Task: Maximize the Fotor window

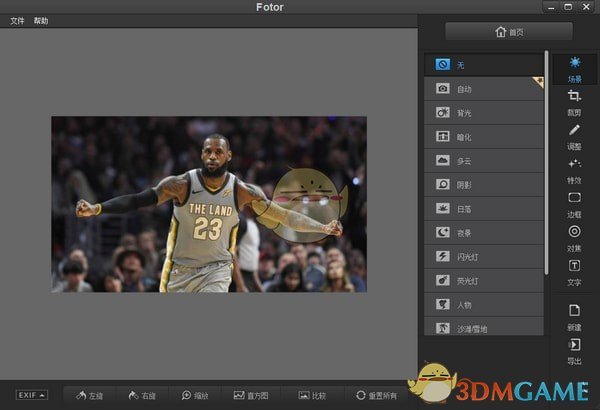Action: 568,7
